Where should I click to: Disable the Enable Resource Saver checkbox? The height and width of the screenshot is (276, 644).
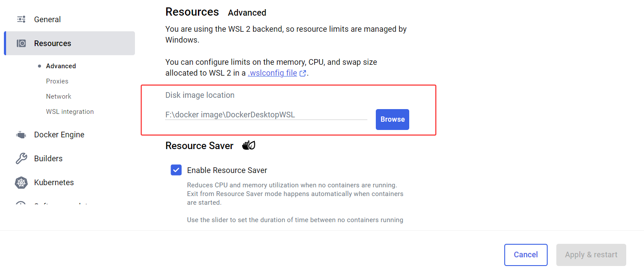176,170
